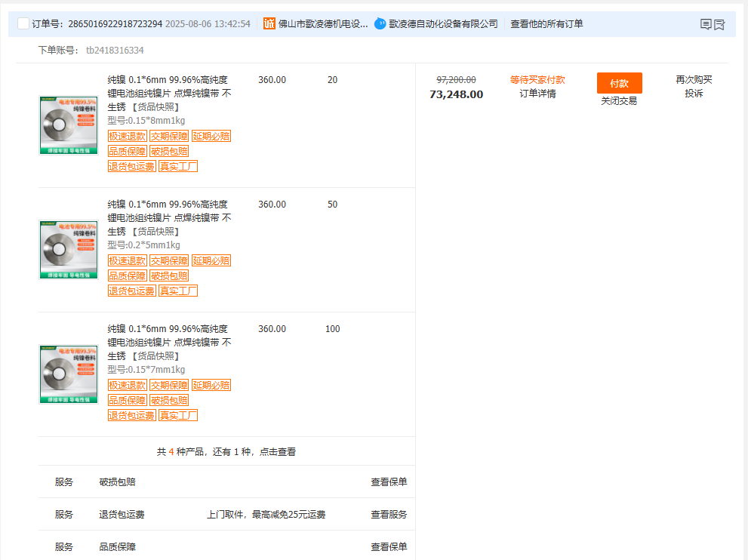Viewport: 748px width, 560px height.
Task: Click 投诉 link
Action: (694, 94)
